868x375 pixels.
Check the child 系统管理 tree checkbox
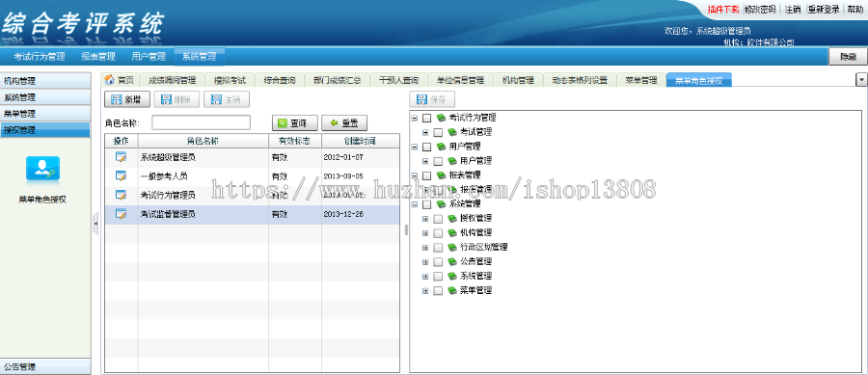point(438,276)
